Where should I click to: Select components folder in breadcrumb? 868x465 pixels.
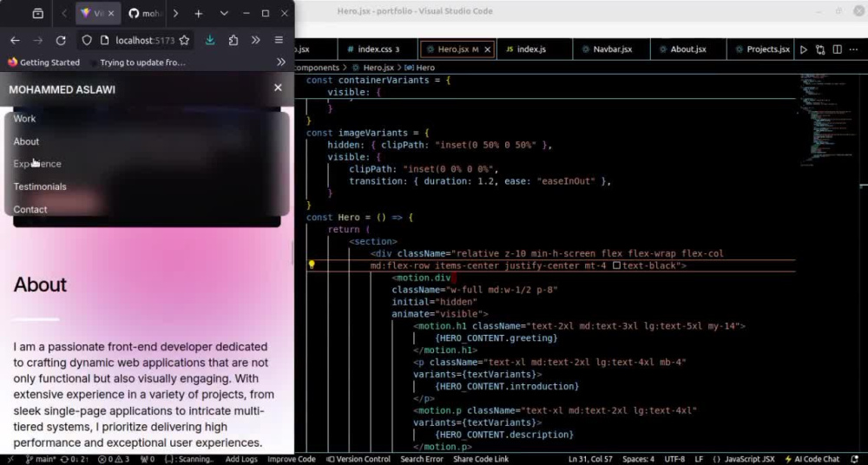(316, 68)
